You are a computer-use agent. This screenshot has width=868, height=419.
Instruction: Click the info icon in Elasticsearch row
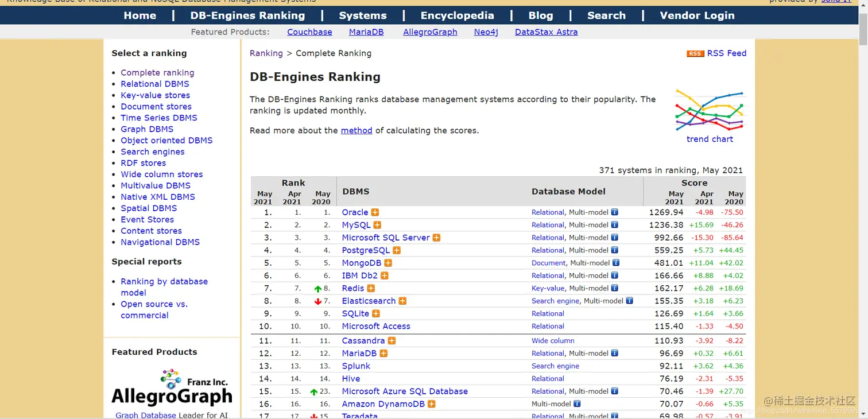630,301
